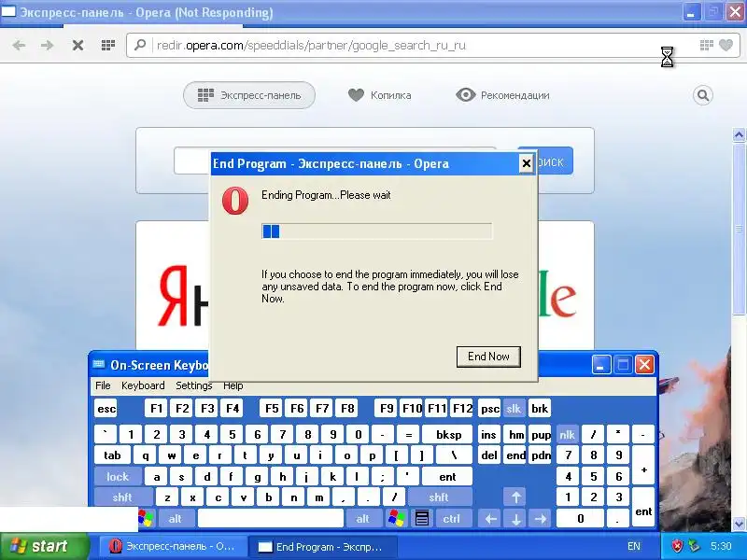Click the tab key on On-Screen Keyboard
This screenshot has height=560, width=747.
[112, 455]
